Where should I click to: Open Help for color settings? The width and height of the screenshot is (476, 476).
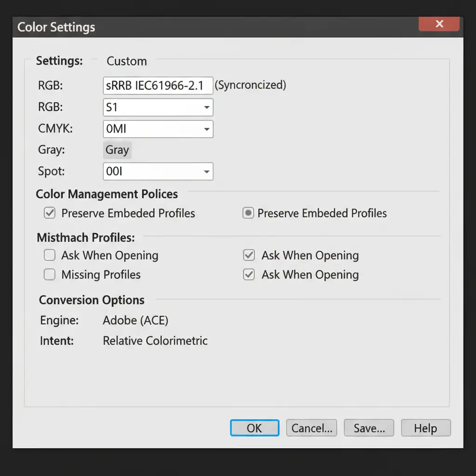click(425, 428)
